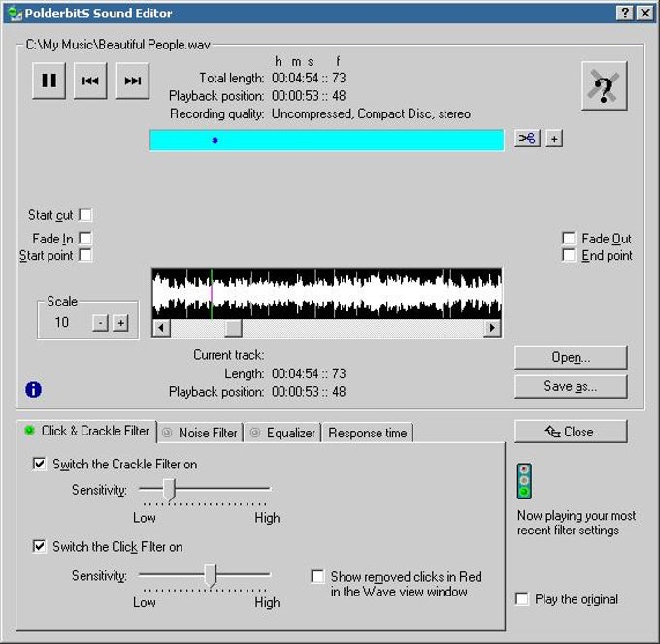Click the Total length value 00:04:54 :: 73

pos(309,79)
